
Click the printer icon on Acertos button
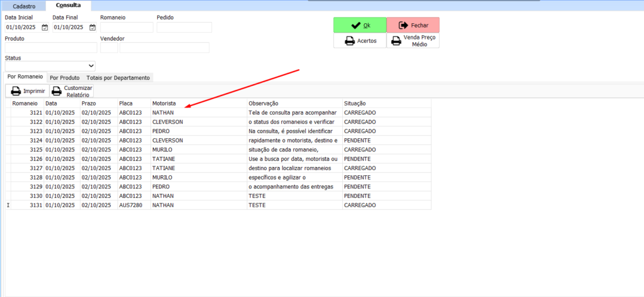pyautogui.click(x=349, y=41)
